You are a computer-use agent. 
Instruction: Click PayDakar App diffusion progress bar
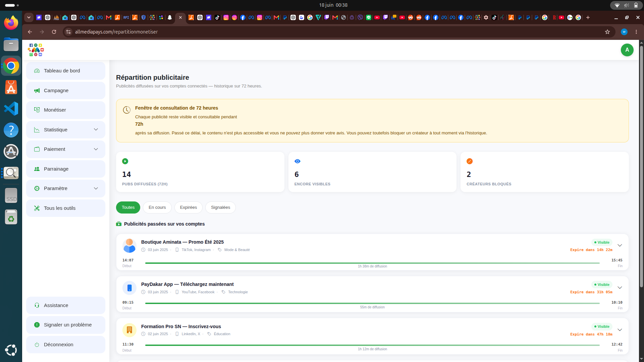tap(372, 303)
